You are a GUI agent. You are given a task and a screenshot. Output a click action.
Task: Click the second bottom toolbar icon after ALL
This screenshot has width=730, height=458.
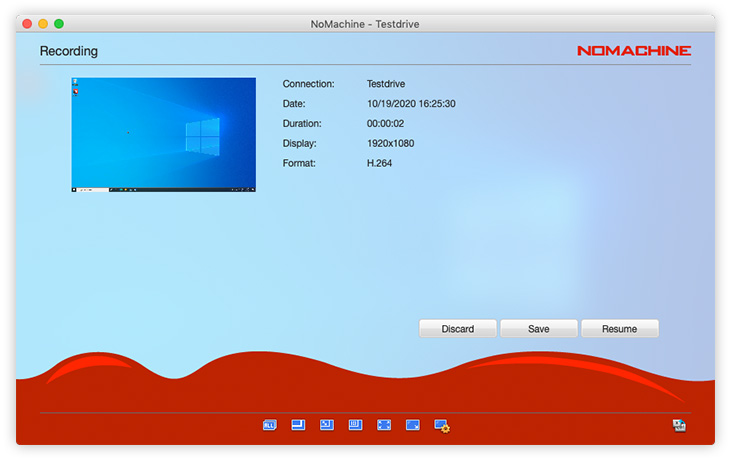tap(298, 425)
